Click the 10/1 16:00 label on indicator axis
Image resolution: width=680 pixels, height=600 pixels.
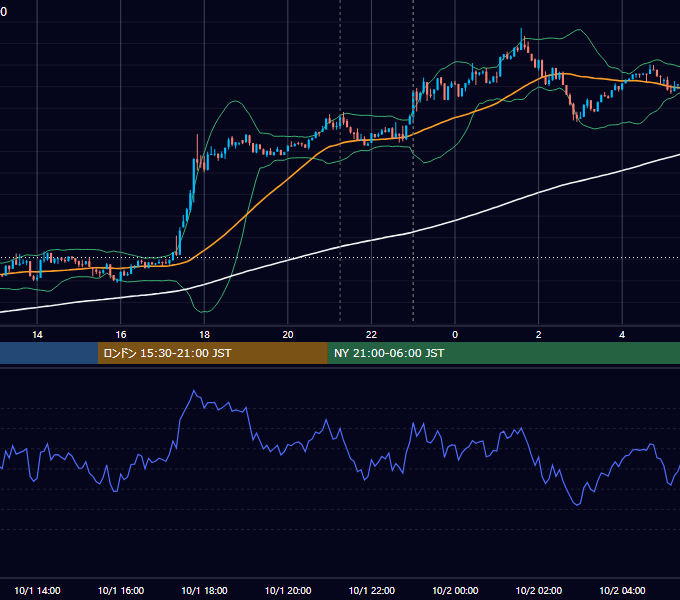click(x=121, y=590)
